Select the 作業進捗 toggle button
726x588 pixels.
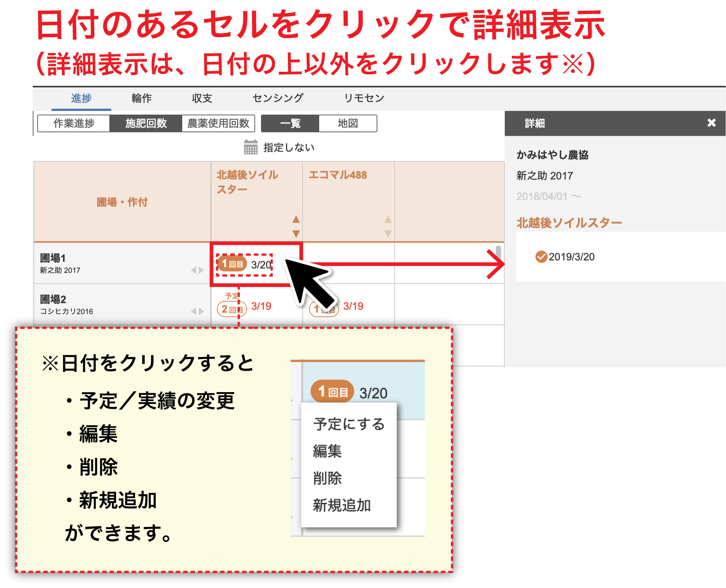pyautogui.click(x=74, y=123)
